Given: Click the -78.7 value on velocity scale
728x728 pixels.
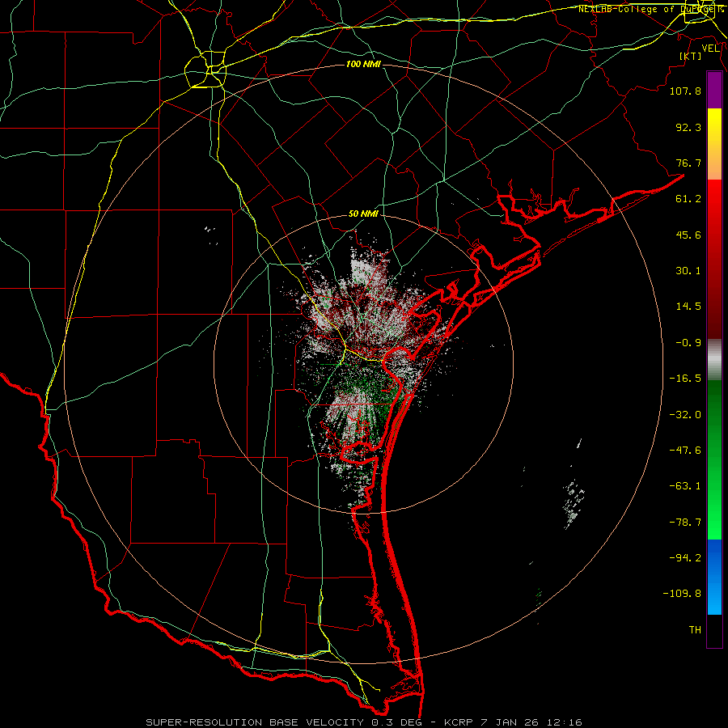Looking at the screenshot, I should [x=685, y=523].
